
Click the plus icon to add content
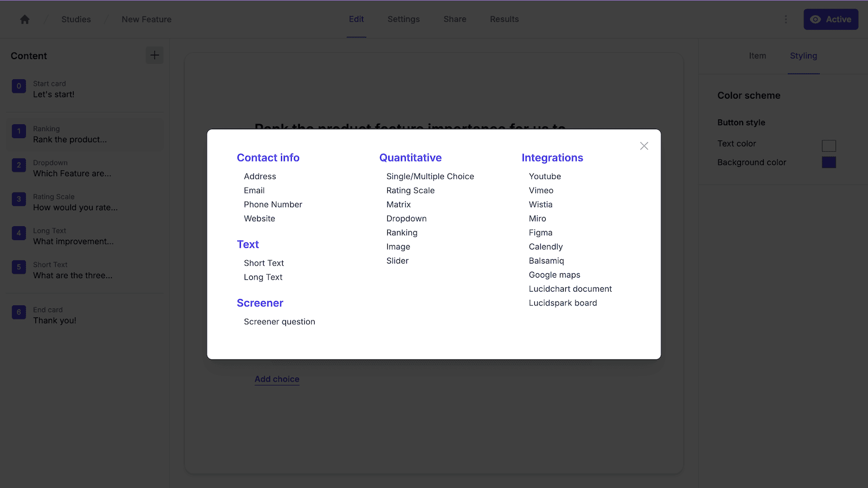click(x=155, y=55)
